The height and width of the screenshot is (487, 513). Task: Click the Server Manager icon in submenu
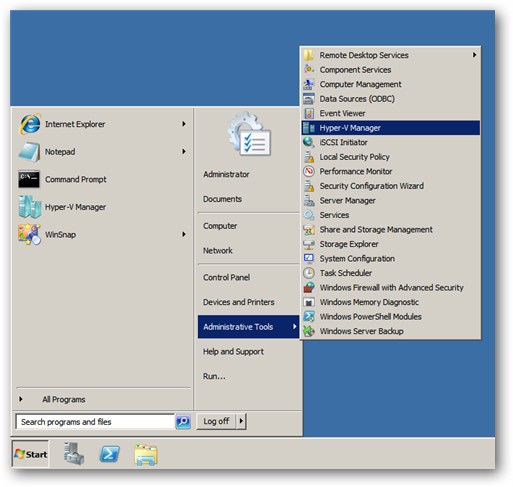click(309, 200)
